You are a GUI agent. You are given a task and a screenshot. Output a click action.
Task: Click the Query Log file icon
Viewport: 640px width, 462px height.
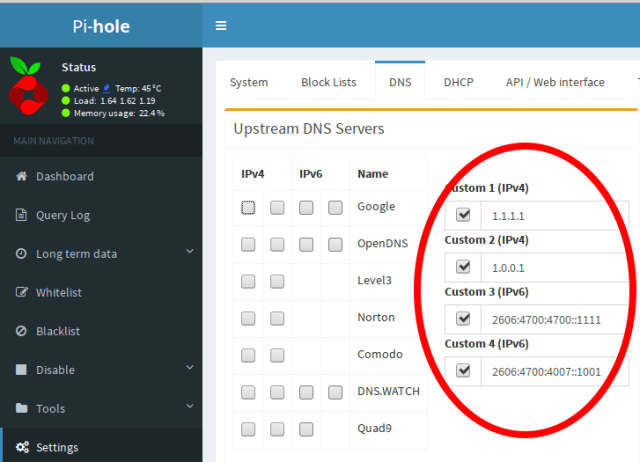tap(21, 215)
